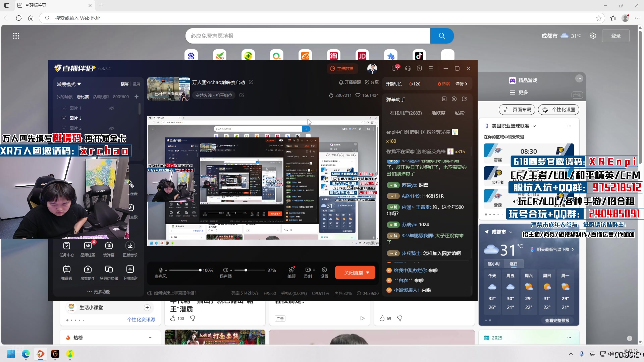Open the 在线用户(2683) tab
The width and height of the screenshot is (644, 362).
point(406,113)
